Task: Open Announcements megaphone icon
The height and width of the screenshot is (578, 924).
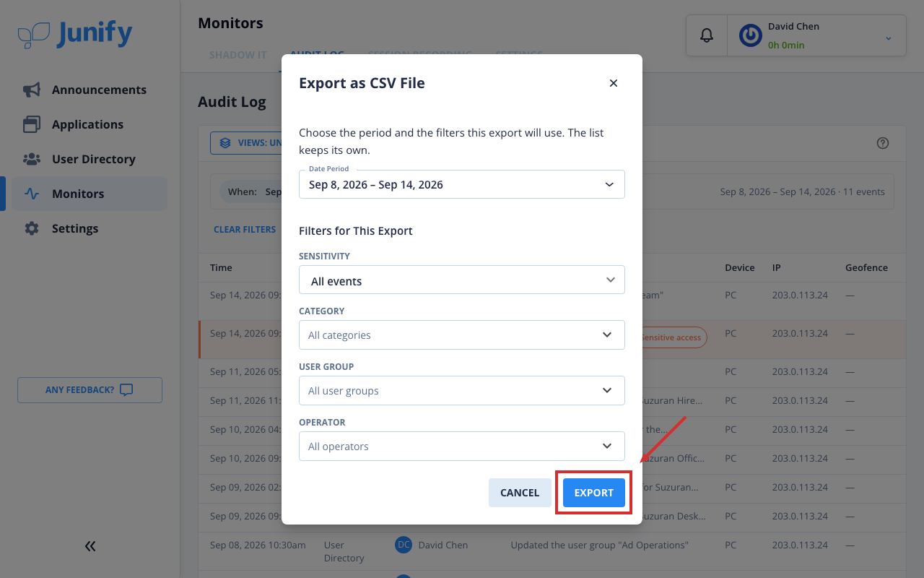Action: coord(32,90)
